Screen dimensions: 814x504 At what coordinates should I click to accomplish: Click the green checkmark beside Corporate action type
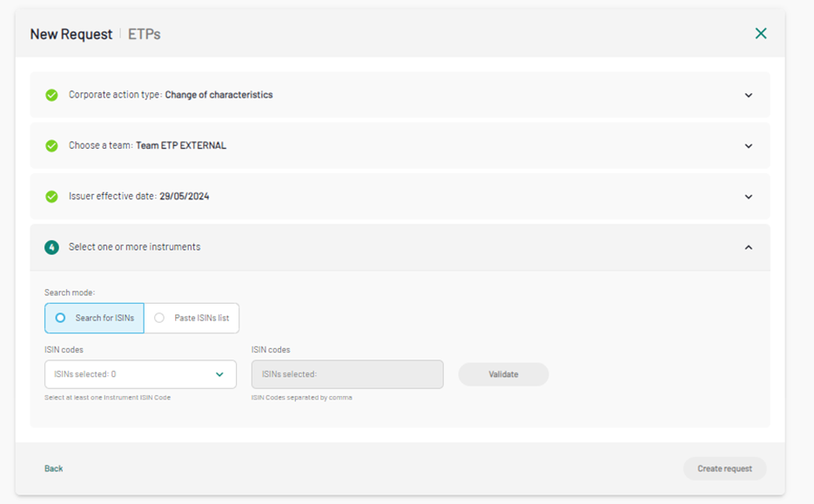click(x=52, y=95)
